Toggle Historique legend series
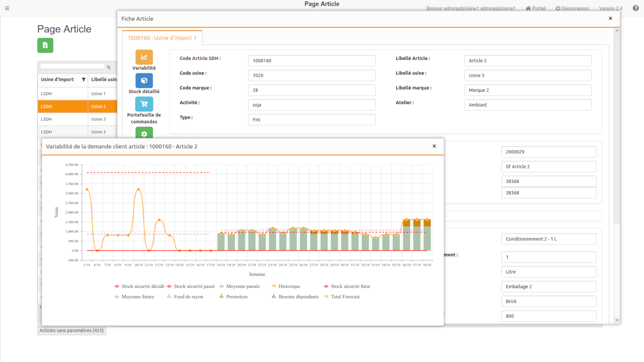The height and width of the screenshot is (362, 644). [286, 286]
